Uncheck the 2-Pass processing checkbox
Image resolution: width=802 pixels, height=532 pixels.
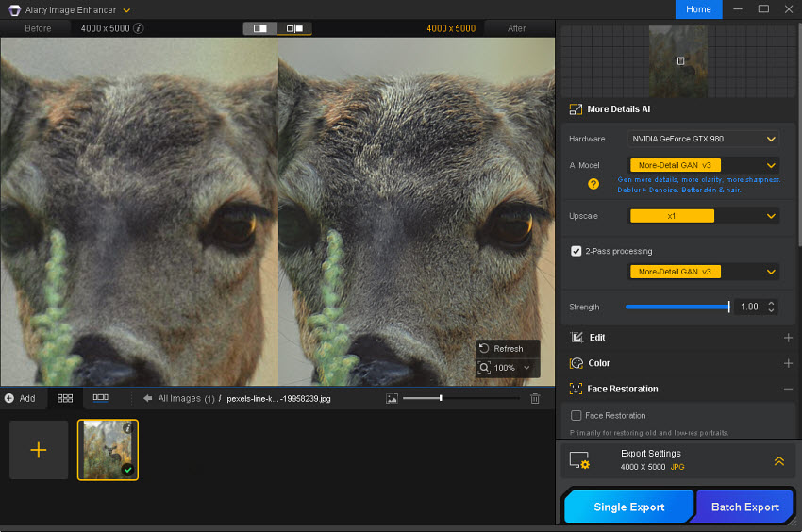(576, 251)
